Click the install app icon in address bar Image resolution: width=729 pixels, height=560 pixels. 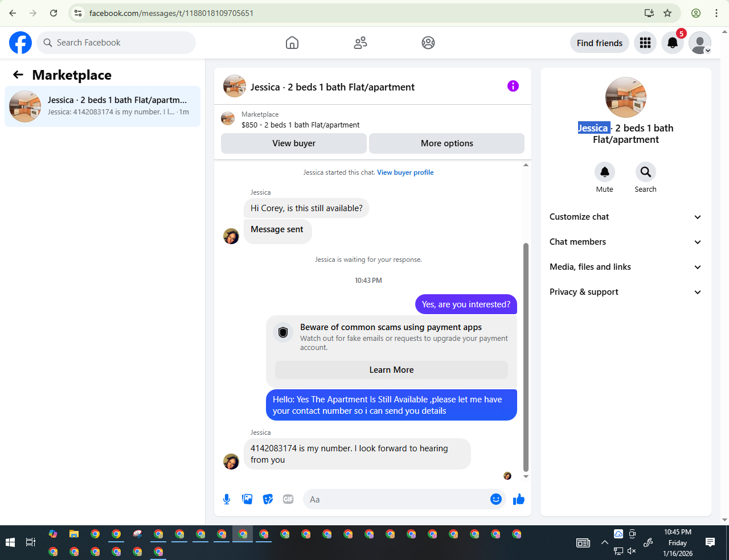pos(649,13)
